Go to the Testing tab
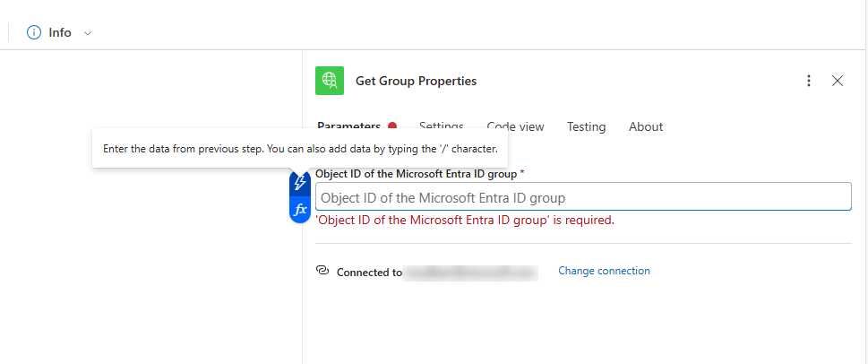The width and height of the screenshot is (868, 364). click(x=586, y=126)
